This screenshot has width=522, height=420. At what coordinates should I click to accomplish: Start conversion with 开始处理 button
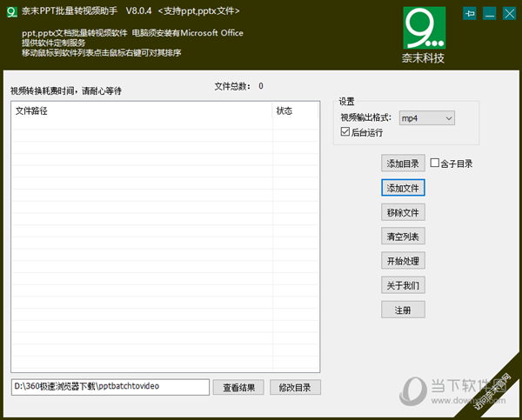coord(403,261)
